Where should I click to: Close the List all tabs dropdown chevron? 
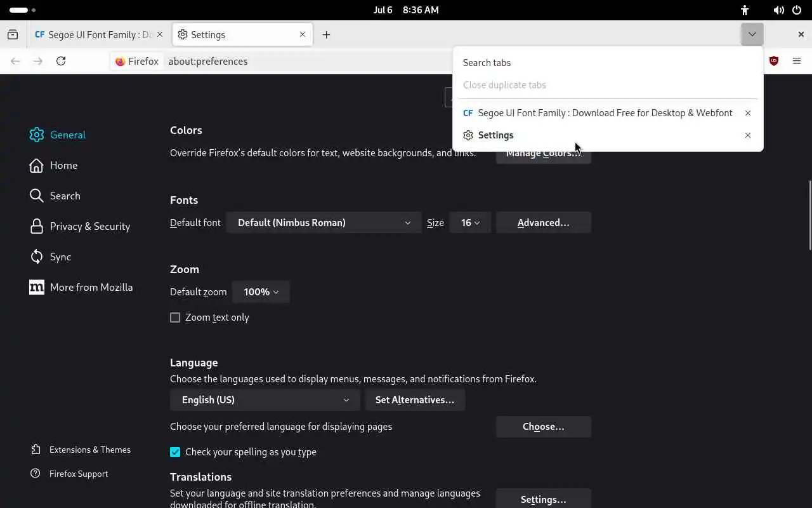[752, 34]
